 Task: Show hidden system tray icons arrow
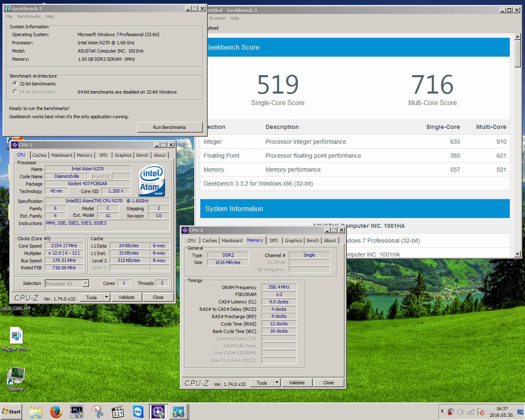442,411
